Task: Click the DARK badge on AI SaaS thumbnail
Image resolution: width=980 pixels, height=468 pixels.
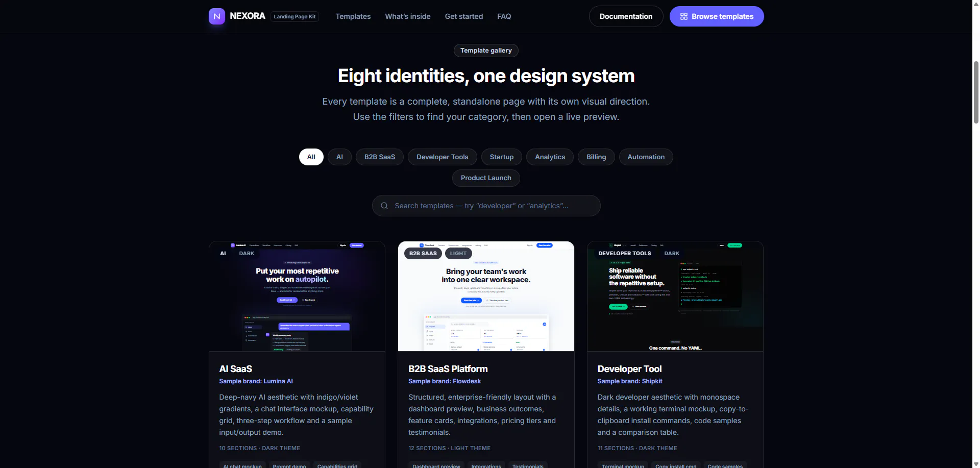Action: point(247,253)
